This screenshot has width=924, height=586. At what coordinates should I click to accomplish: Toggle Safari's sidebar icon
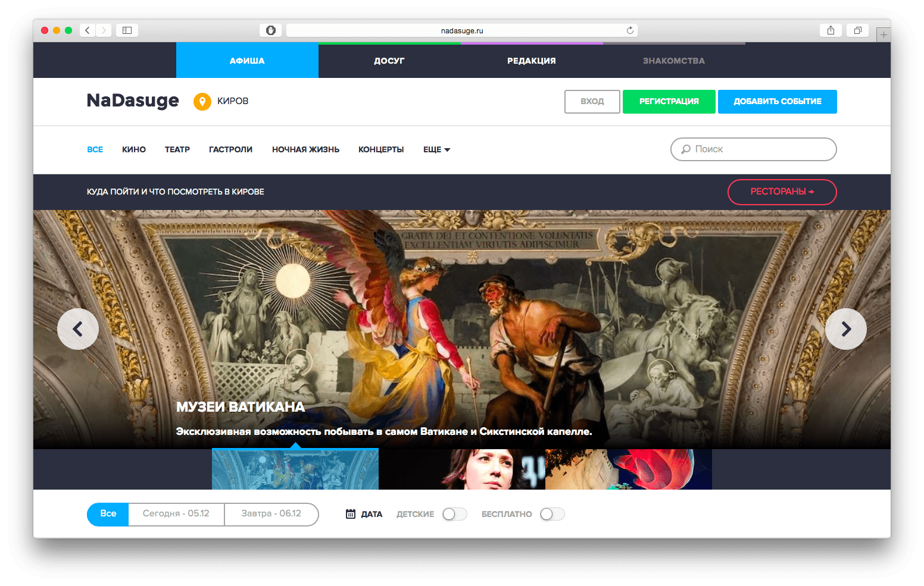coord(127,30)
